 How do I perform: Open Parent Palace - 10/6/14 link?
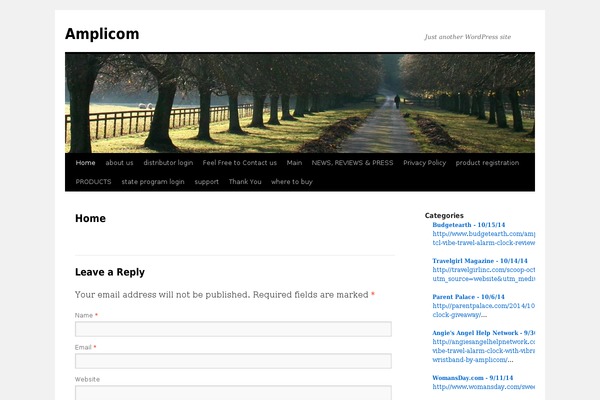tap(468, 297)
